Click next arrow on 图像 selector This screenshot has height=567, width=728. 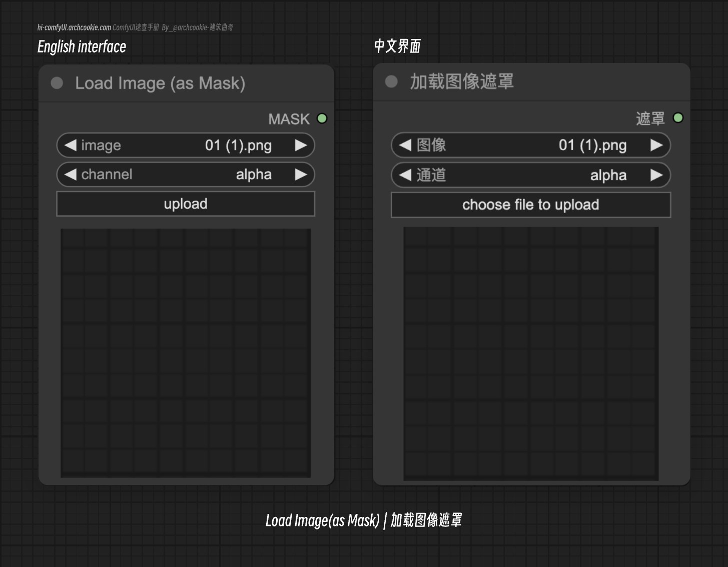point(656,145)
